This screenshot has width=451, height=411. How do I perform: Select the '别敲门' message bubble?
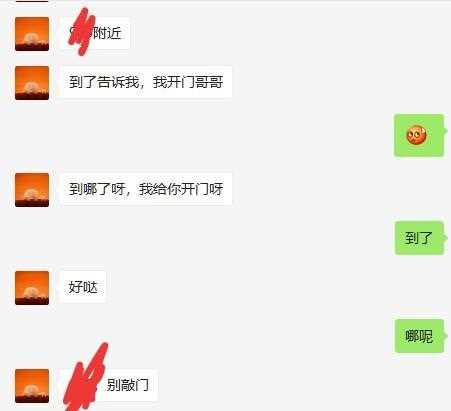pos(109,385)
